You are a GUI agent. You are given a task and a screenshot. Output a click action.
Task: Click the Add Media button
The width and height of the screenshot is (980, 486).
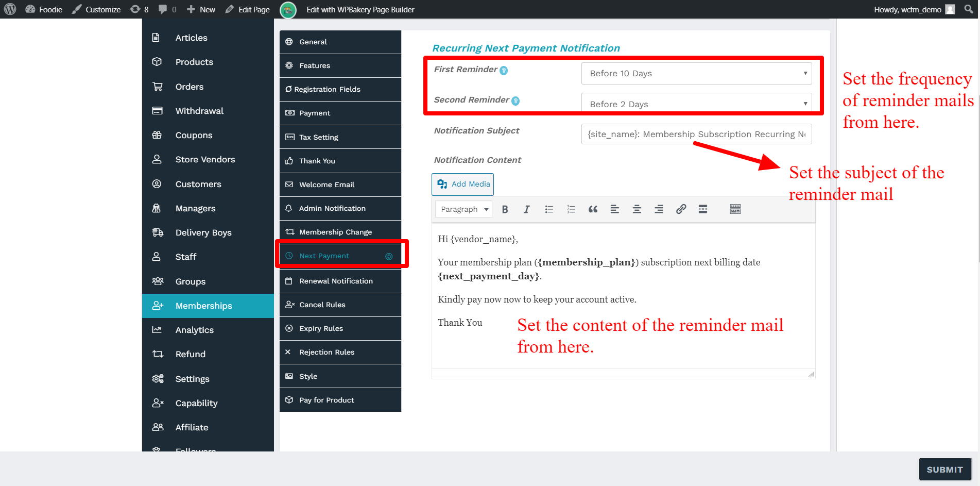click(462, 184)
